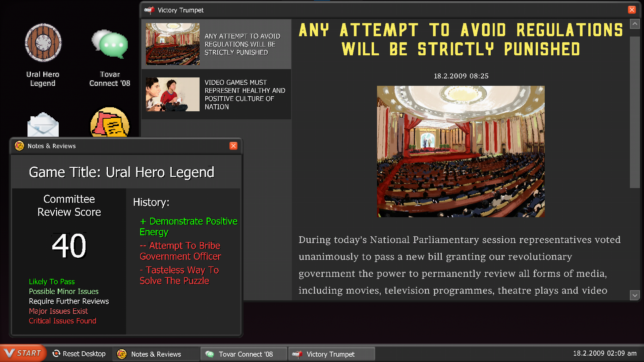Click the Victory Trumpet trumpet icon on the taskbar
The width and height of the screenshot is (644, 362).
297,354
